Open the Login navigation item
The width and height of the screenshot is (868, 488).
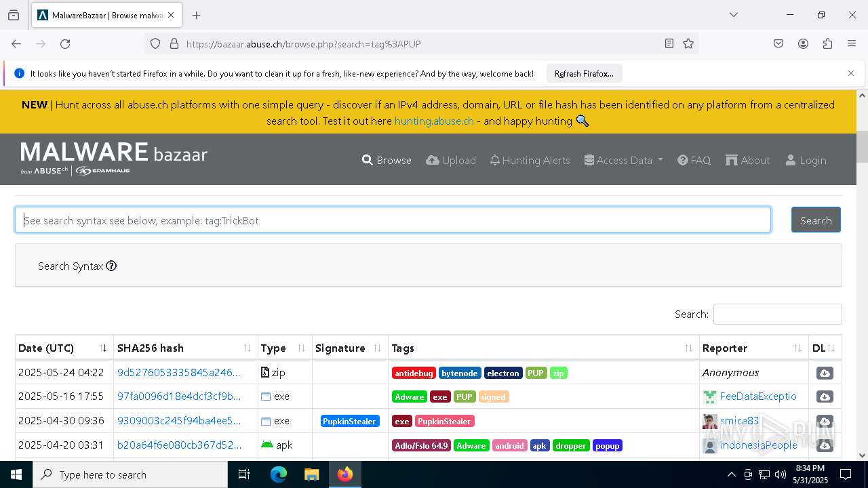point(806,160)
